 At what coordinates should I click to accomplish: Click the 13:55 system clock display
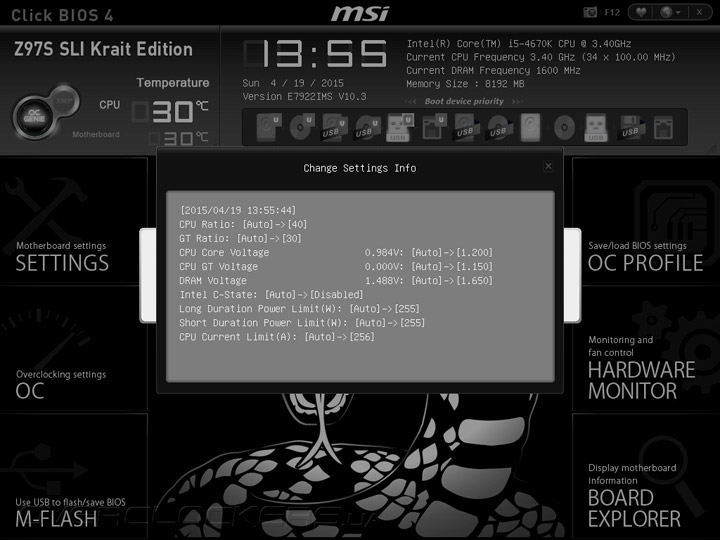[x=315, y=54]
